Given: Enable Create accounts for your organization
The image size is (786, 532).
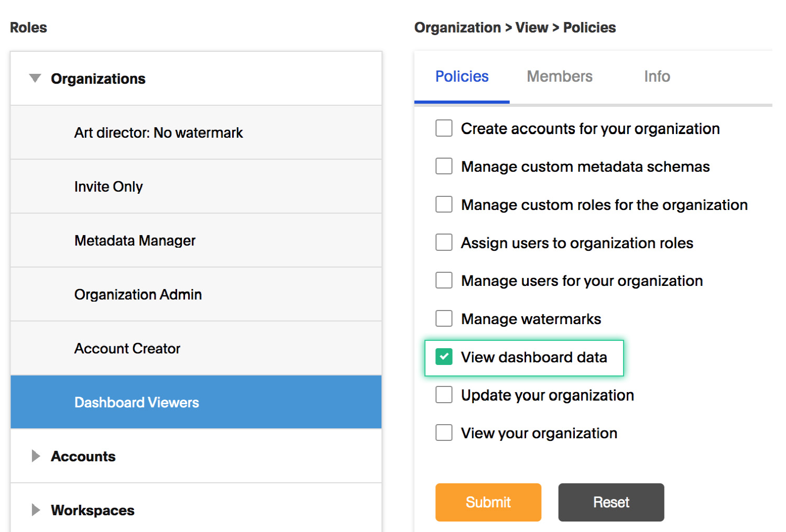Looking at the screenshot, I should point(444,128).
